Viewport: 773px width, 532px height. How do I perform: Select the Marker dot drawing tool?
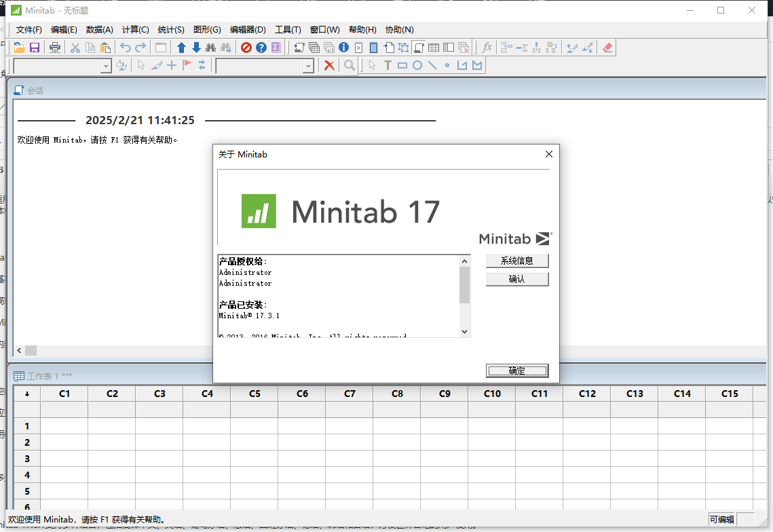click(447, 65)
